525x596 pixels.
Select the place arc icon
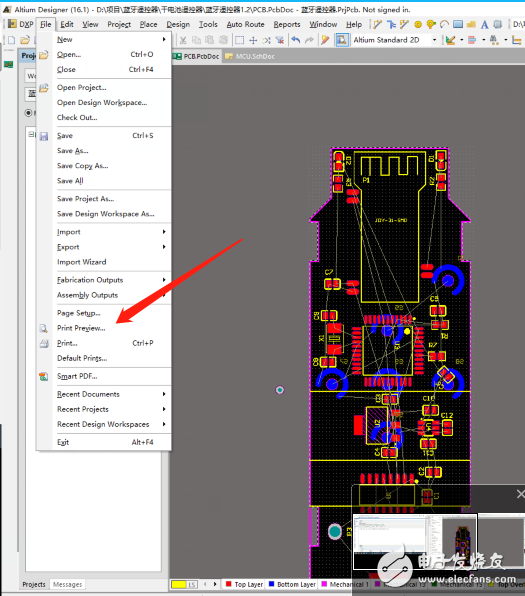(x=444, y=24)
